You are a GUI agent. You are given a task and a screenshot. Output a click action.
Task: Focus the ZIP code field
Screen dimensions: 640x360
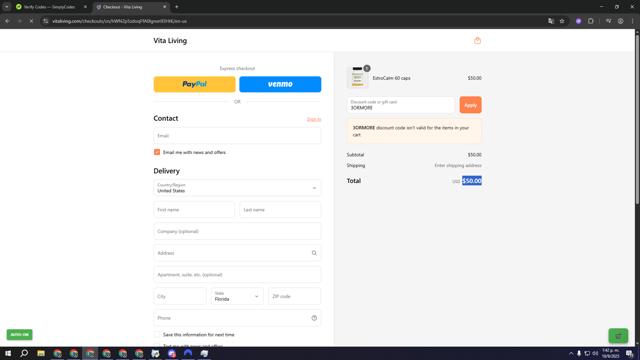point(295,296)
